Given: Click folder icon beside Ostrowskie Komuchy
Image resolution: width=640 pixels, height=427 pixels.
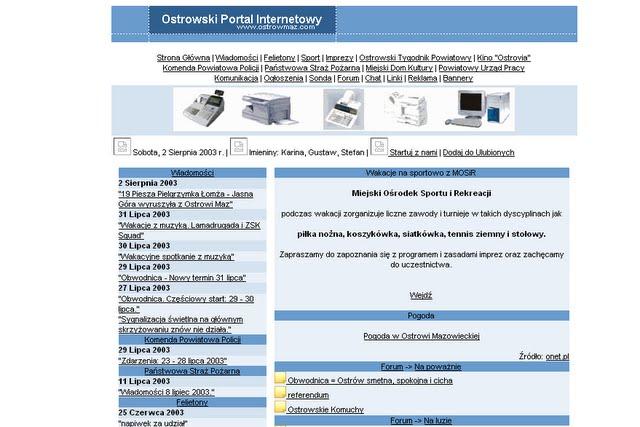Looking at the screenshot, I should (280, 409).
